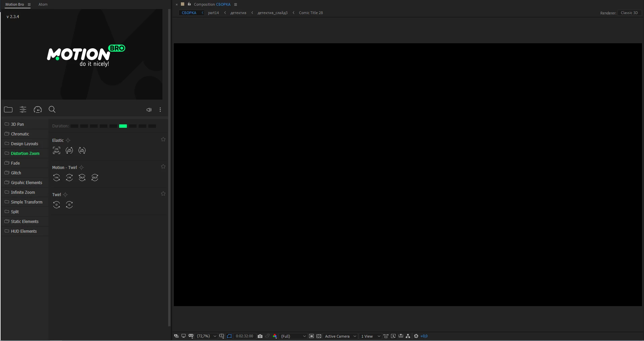Take a snapshot with the camera icon
This screenshot has width=644, height=341.
(260, 336)
